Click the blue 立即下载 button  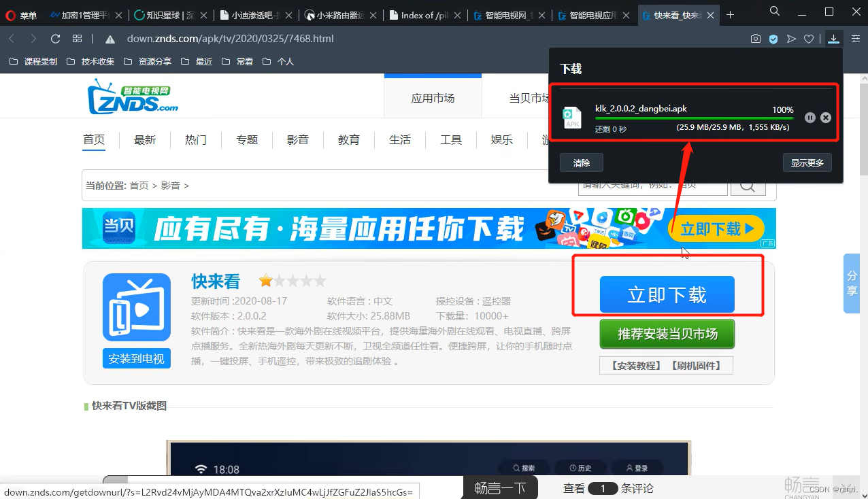point(667,294)
